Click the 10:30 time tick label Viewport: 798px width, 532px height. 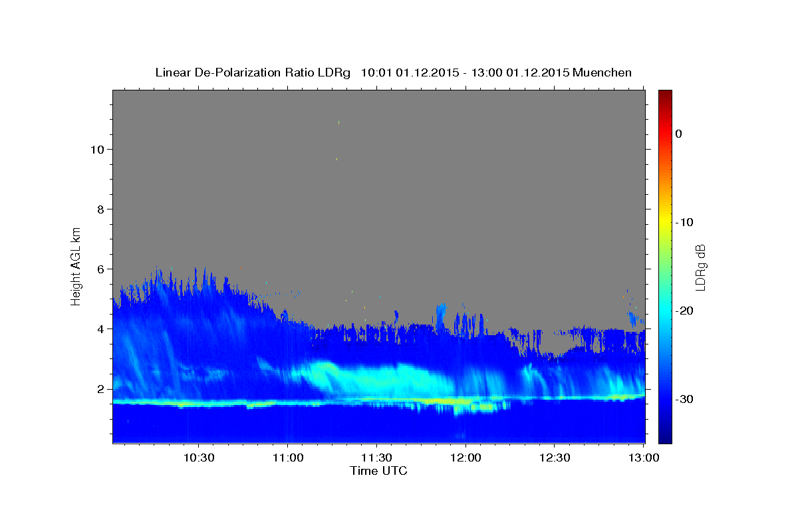point(198,458)
